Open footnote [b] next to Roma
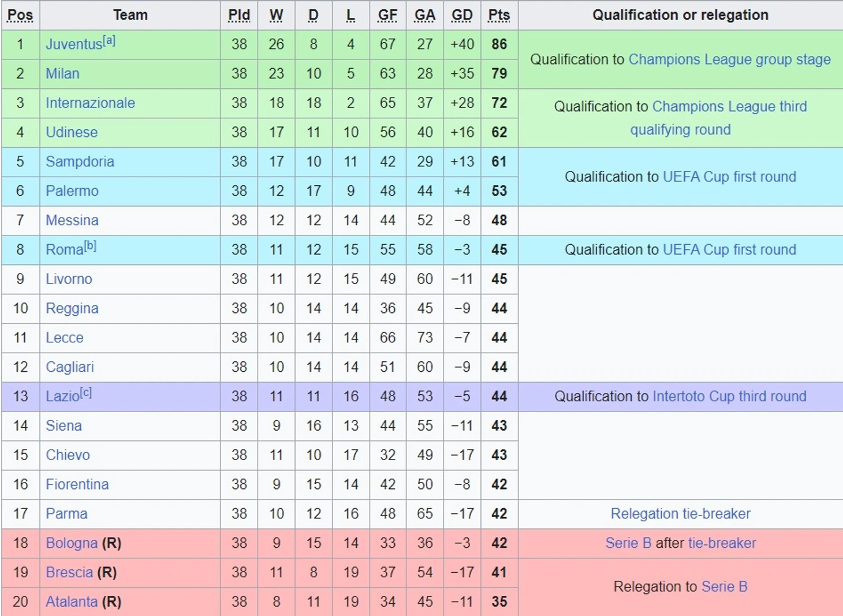This screenshot has height=616, width=843. pos(90,246)
